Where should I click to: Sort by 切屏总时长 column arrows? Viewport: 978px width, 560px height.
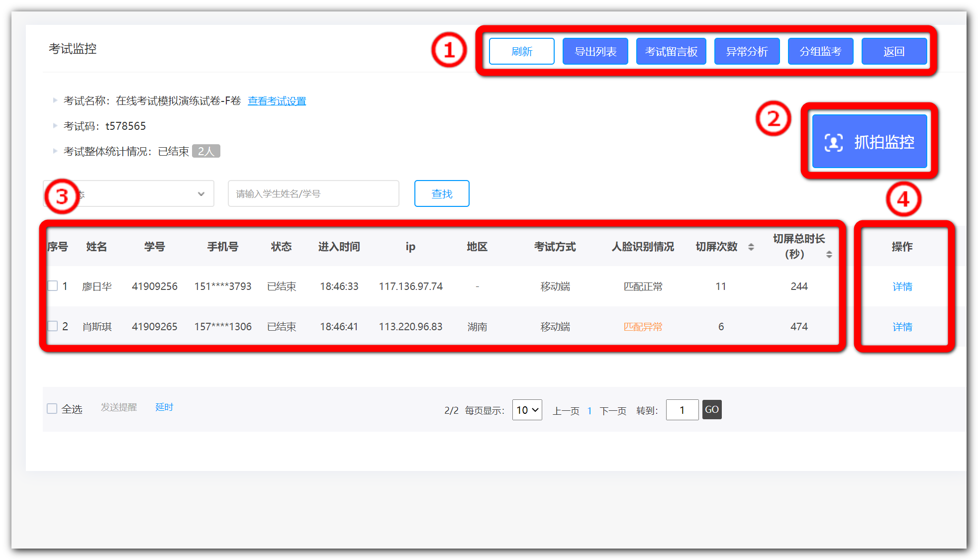click(x=829, y=254)
